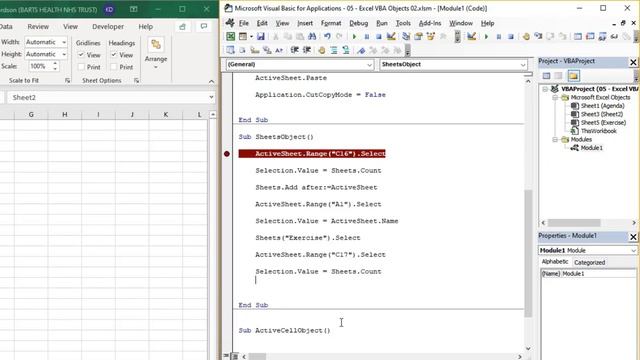Open the Insert menu in VBA editor
The height and width of the screenshot is (360, 640).
click(x=305, y=23)
